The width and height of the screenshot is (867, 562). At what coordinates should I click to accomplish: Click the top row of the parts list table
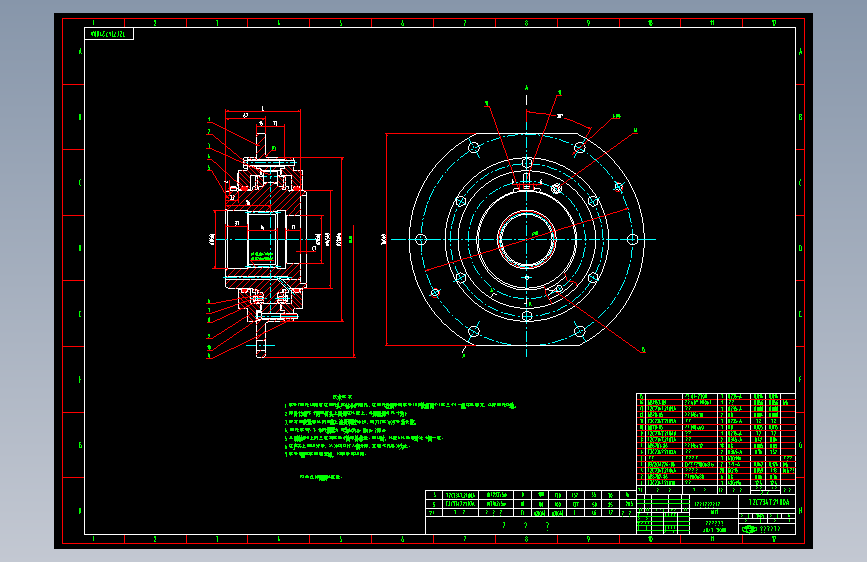pyautogui.click(x=716, y=397)
